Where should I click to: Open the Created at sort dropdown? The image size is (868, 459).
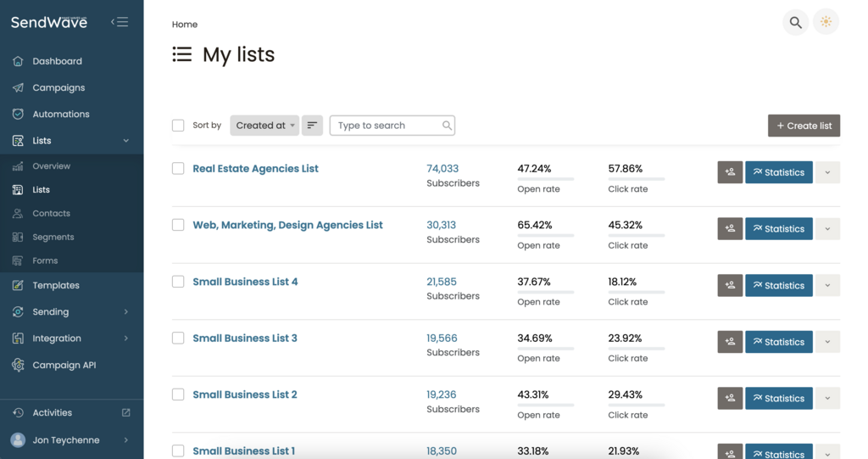point(264,126)
